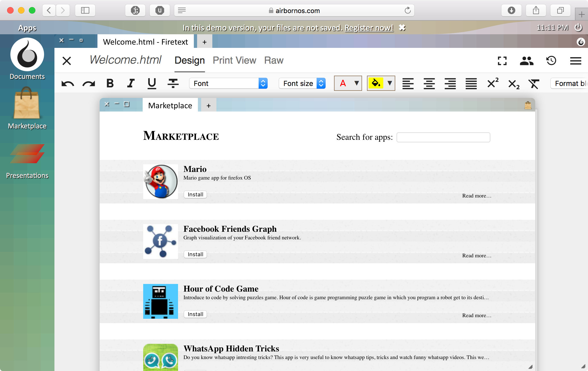The height and width of the screenshot is (371, 588).
Task: Install the Mario game app
Action: pyautogui.click(x=195, y=194)
